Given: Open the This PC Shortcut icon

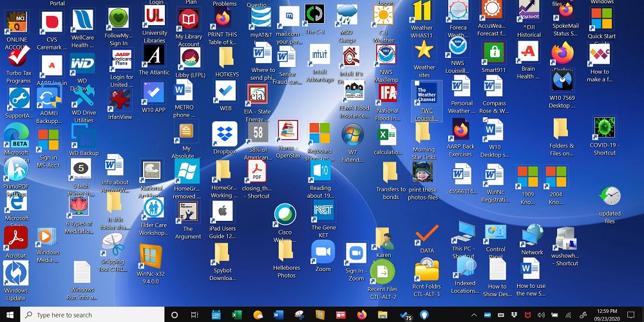Looking at the screenshot, I should (463, 232).
